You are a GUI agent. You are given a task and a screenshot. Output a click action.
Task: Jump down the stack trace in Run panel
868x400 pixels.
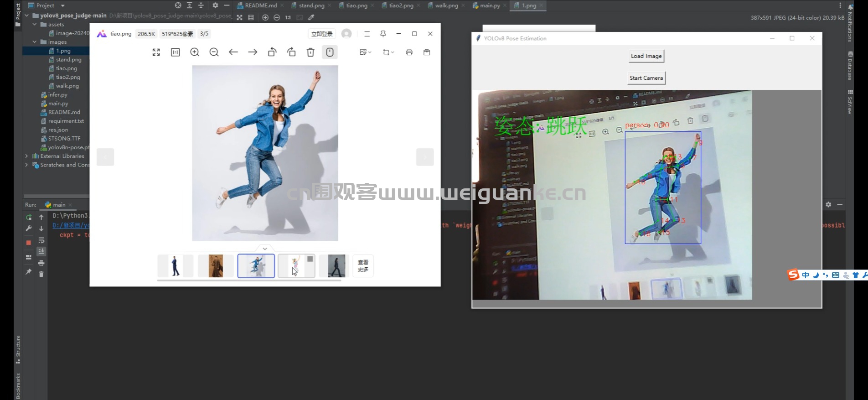pyautogui.click(x=41, y=229)
